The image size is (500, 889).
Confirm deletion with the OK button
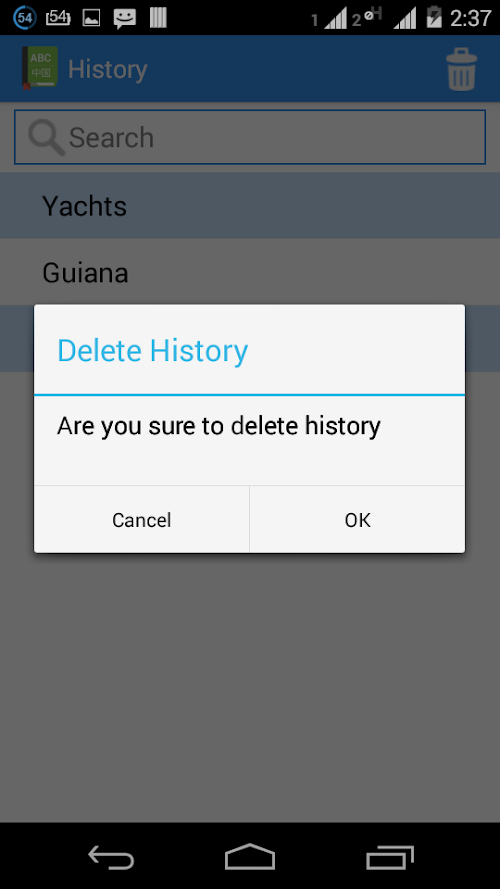coord(357,519)
